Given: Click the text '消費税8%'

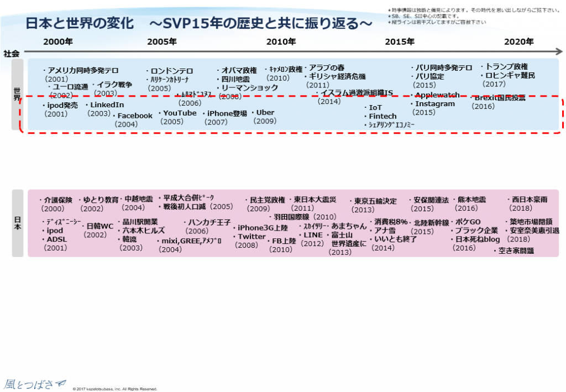Looking at the screenshot, I should (391, 222).
